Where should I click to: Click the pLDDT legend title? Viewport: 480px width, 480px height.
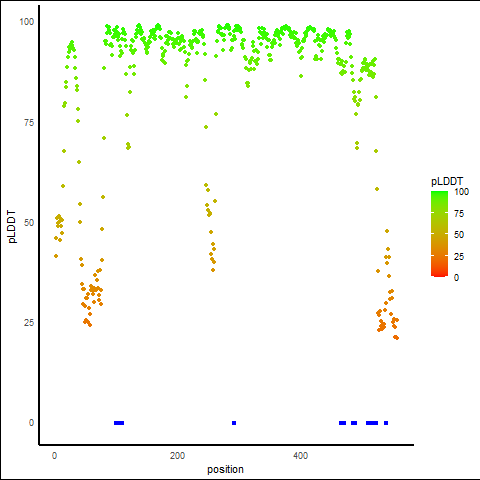tap(447, 181)
